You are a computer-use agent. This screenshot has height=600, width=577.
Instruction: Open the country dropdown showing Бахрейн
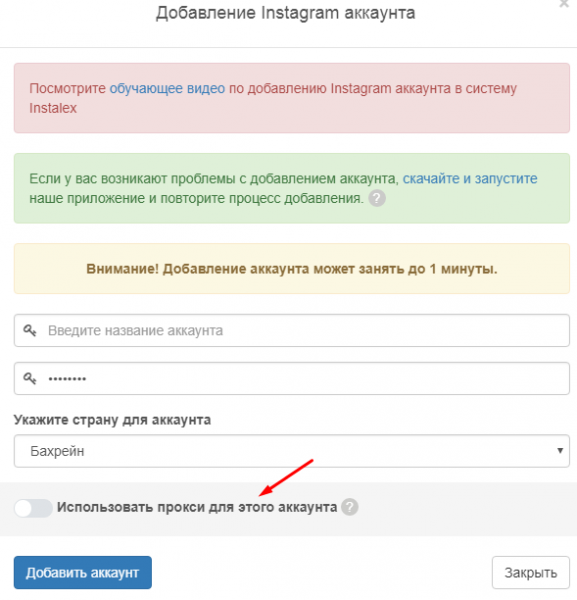pyautogui.click(x=292, y=451)
